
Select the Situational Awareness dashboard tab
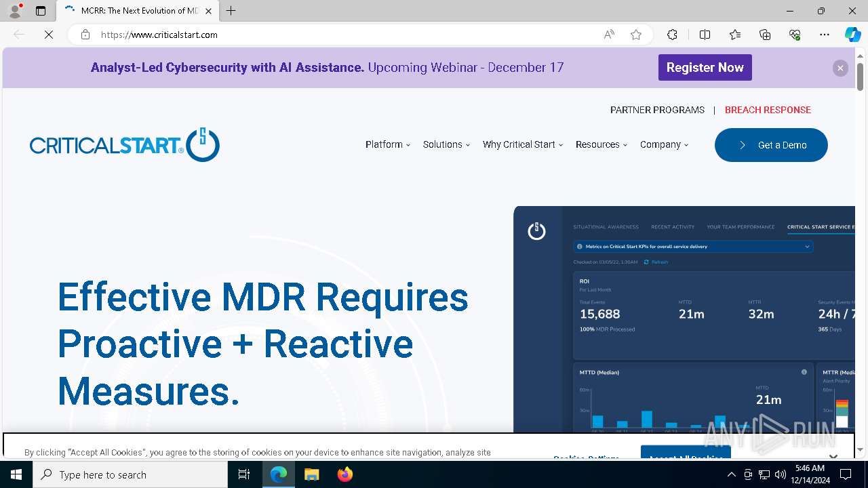click(606, 227)
